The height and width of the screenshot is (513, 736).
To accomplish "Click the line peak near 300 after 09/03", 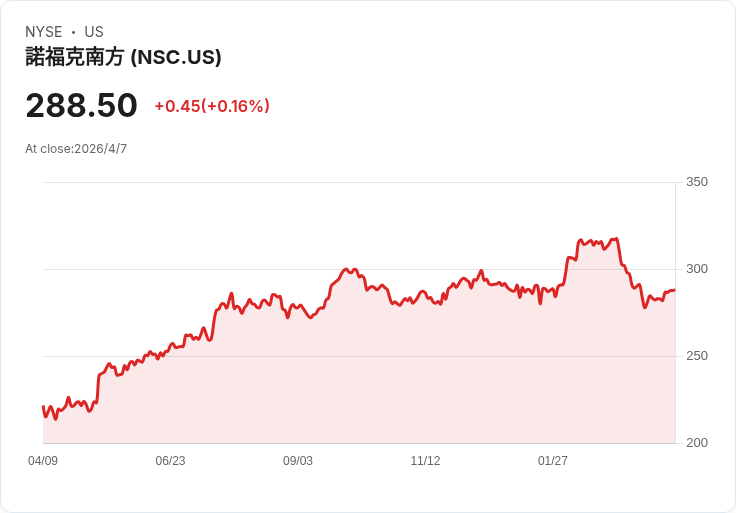I will 346,269.
